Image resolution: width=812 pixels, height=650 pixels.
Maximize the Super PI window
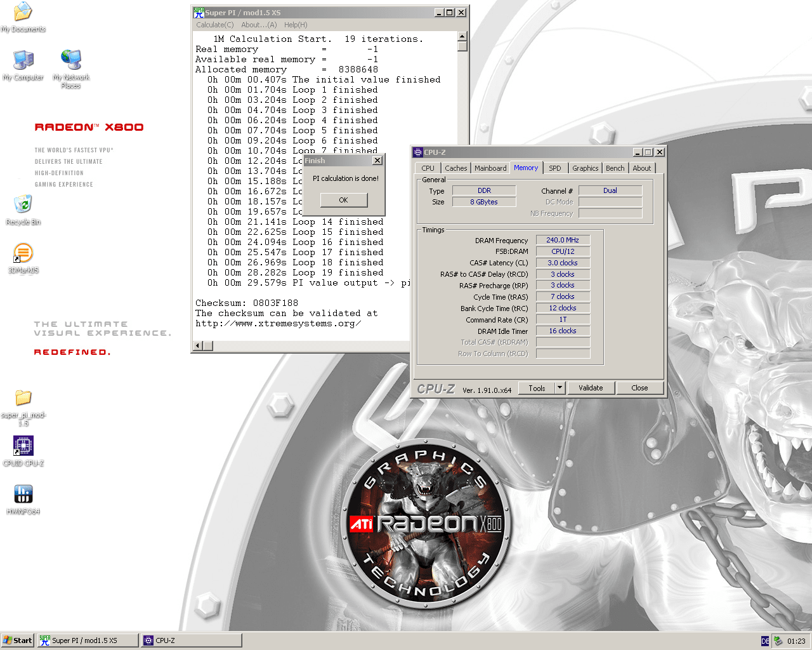tap(450, 12)
